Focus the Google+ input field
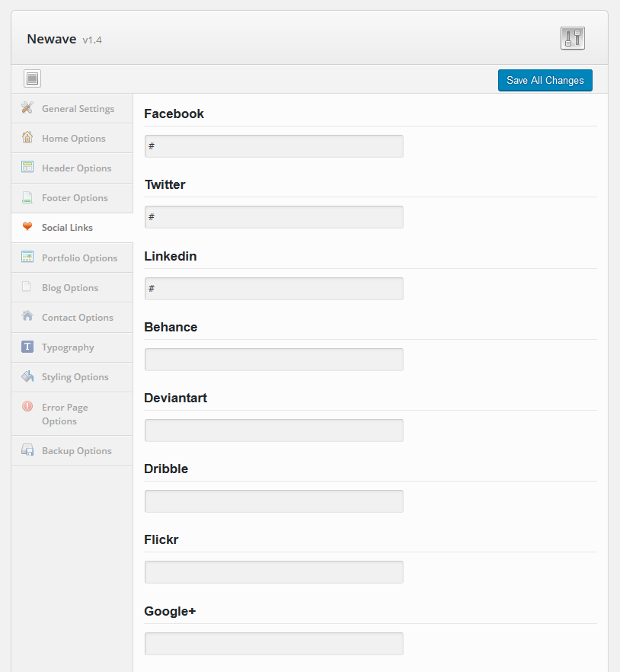This screenshot has height=672, width=620. 273,644
